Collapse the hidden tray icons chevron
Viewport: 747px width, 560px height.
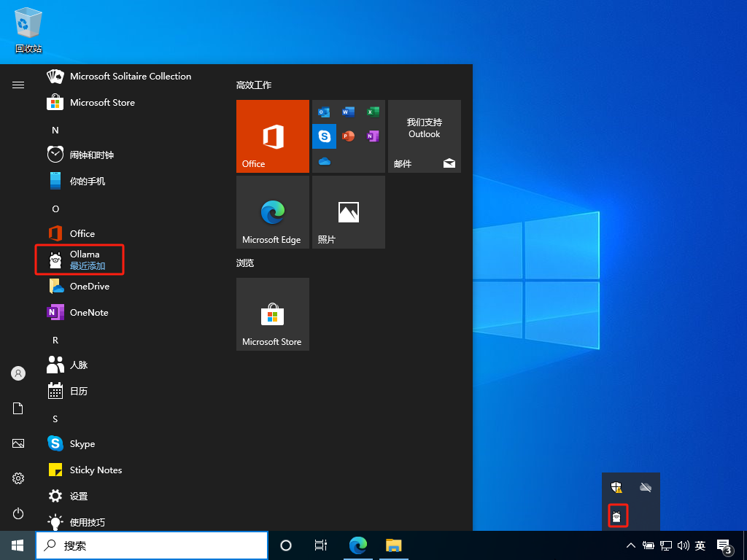coord(631,545)
